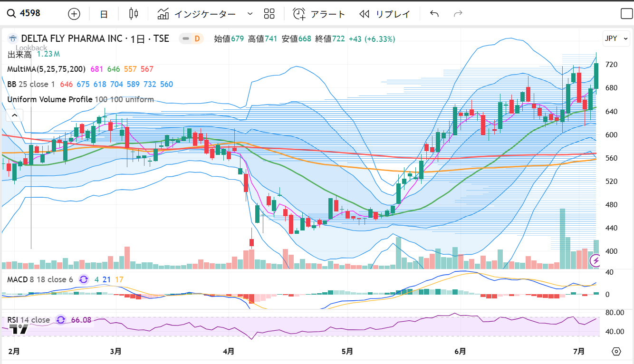Click 始値679 open value
Screen dimensions: 634x364
[229, 39]
